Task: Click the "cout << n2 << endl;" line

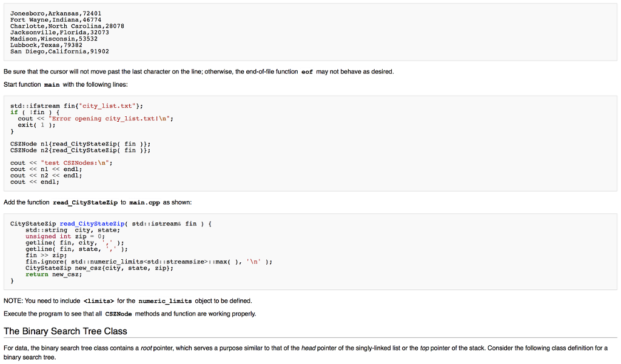Action: pos(46,176)
